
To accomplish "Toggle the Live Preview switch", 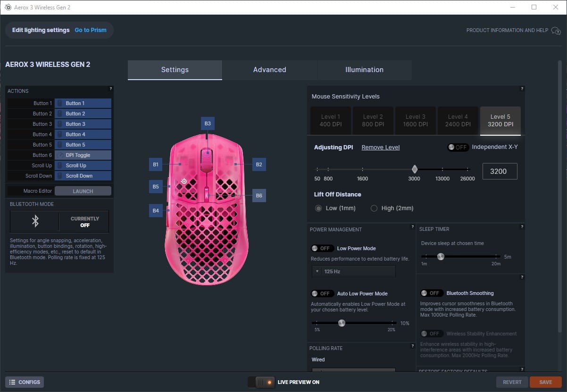I will click(261, 382).
